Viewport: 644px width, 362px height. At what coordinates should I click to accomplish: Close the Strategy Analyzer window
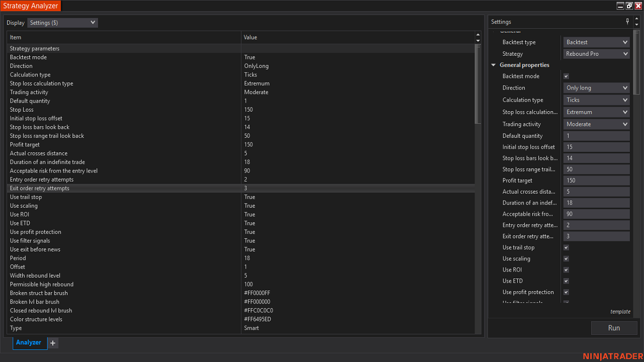point(638,6)
